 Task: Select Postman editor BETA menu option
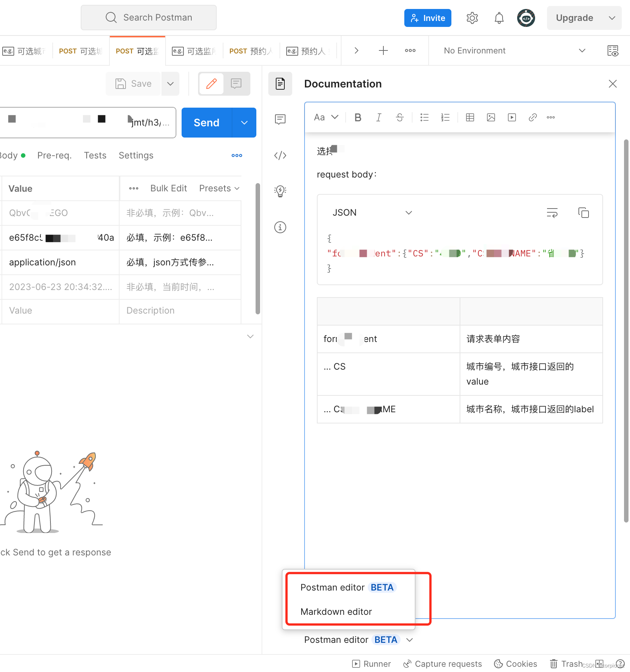[x=349, y=588]
